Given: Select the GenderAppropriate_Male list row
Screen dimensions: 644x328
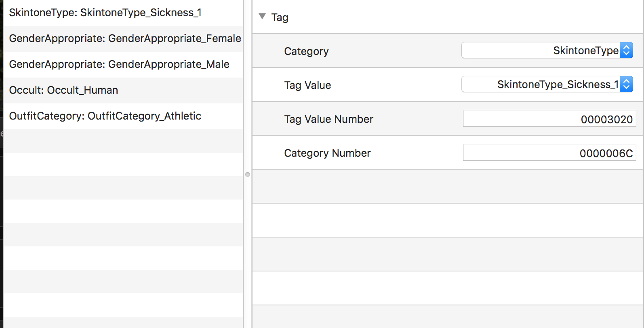Looking at the screenshot, I should (123, 65).
